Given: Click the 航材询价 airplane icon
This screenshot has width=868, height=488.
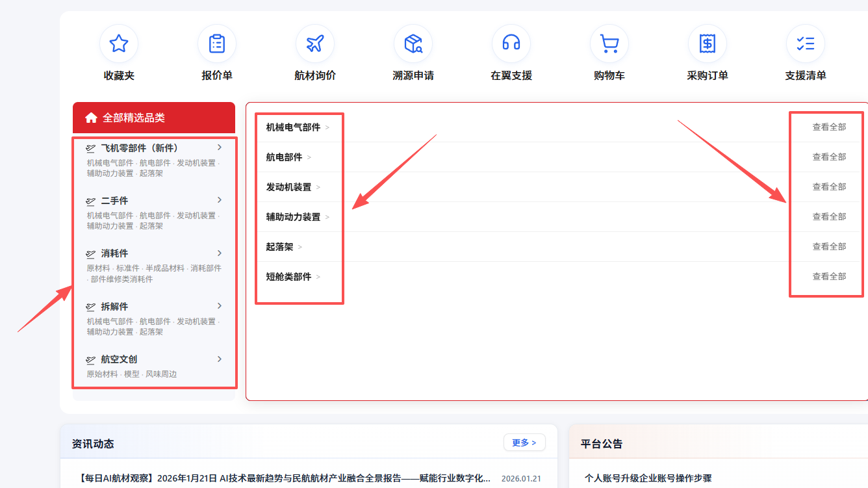Looking at the screenshot, I should pyautogui.click(x=315, y=44).
